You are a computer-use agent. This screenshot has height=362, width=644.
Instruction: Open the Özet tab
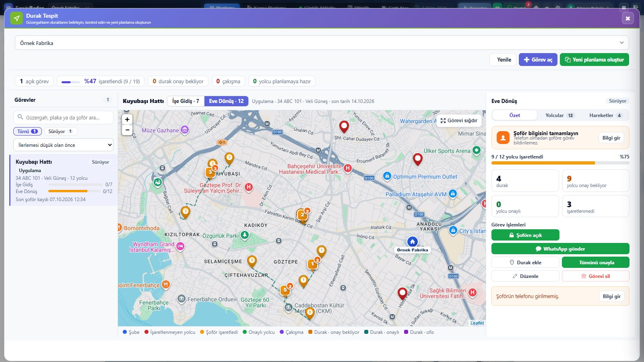point(514,115)
